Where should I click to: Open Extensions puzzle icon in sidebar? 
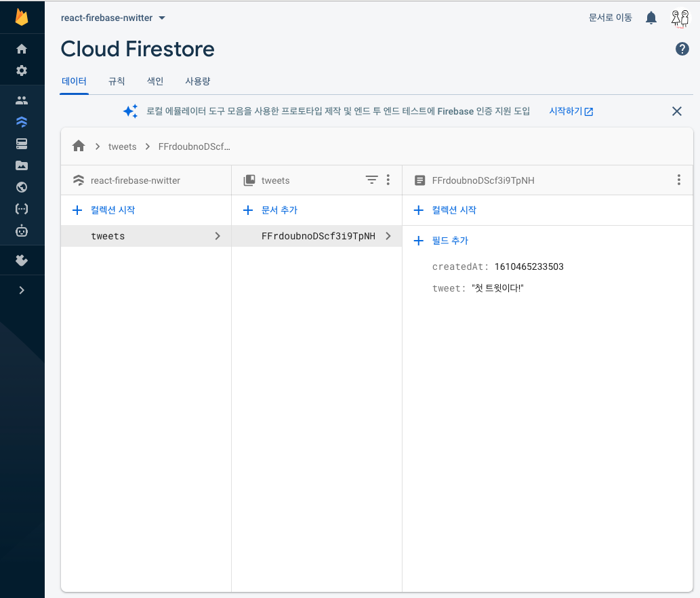click(x=22, y=260)
